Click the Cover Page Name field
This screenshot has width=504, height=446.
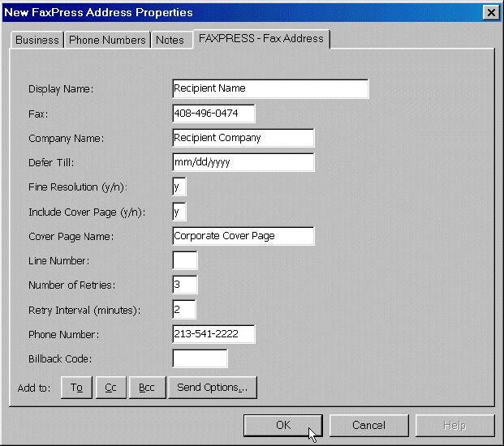(243, 236)
